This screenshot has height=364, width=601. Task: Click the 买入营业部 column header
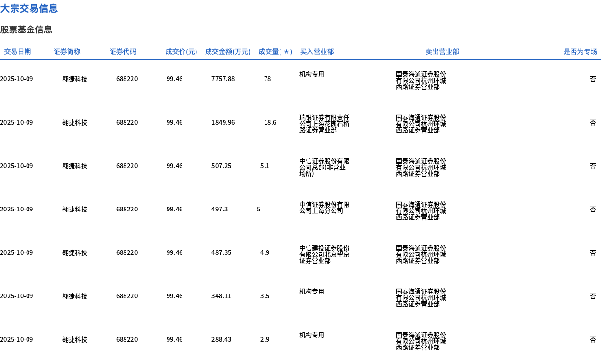click(317, 52)
